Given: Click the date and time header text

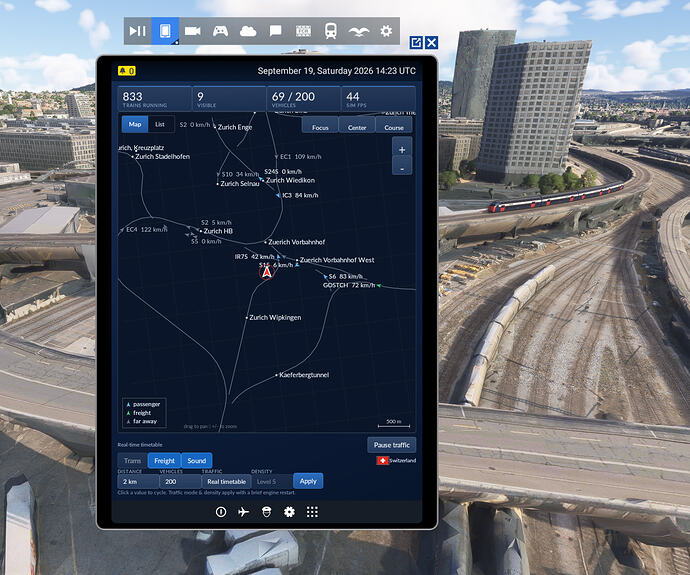Looking at the screenshot, I should click(x=336, y=71).
